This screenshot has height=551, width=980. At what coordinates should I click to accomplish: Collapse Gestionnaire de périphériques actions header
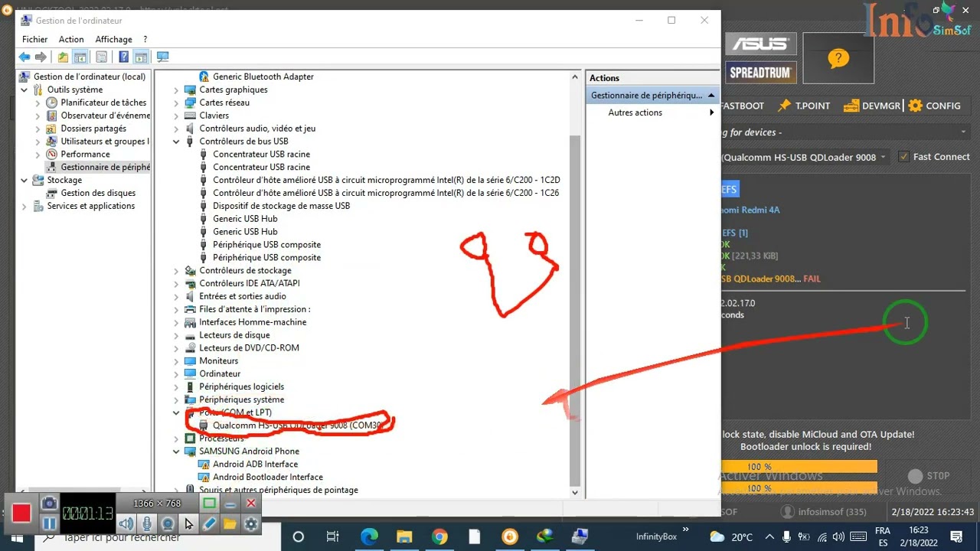click(x=710, y=95)
